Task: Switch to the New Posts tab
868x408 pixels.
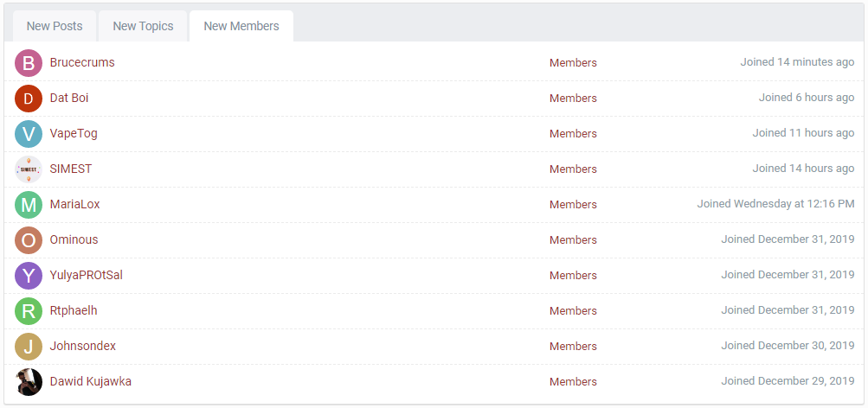Action: (x=55, y=26)
